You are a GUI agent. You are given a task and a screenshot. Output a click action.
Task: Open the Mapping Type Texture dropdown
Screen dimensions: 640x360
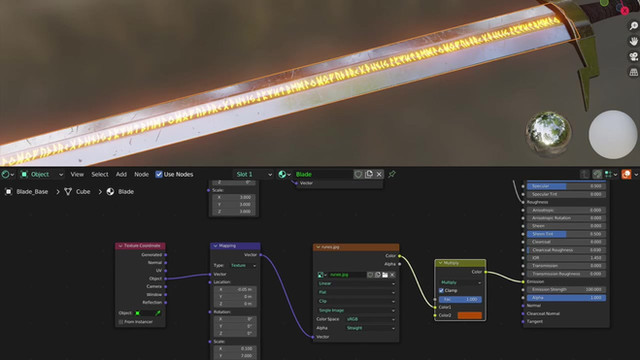click(244, 266)
